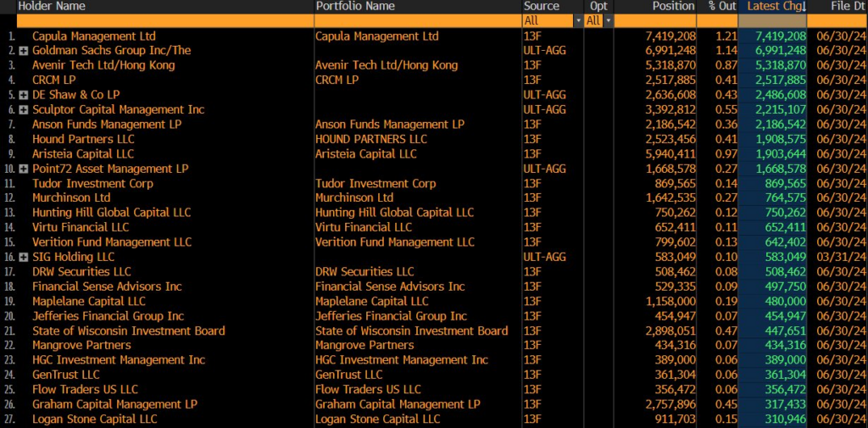Screen dimensions: 868x428
Task: Select Flow Traders US LLC holder name
Action: pos(85,390)
